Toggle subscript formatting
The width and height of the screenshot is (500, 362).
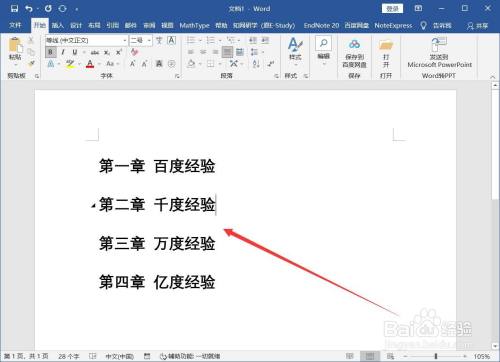pyautogui.click(x=107, y=53)
